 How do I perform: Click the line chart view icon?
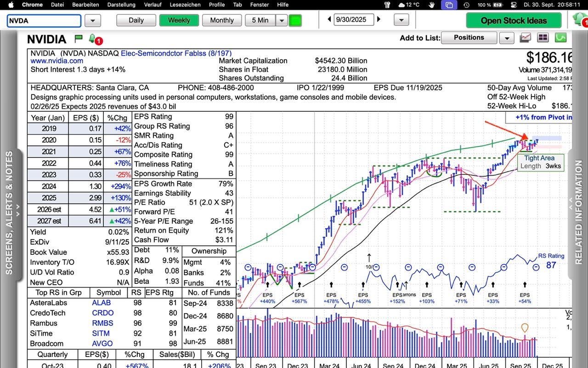pyautogui.click(x=526, y=38)
